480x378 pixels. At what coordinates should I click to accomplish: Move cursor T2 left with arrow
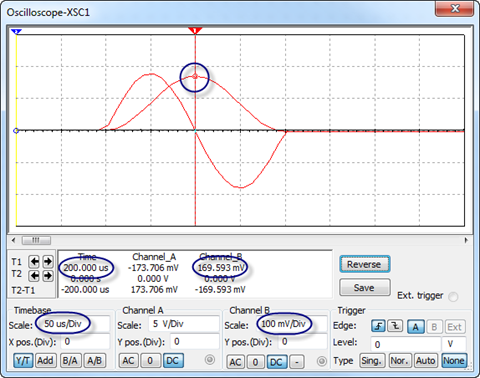[34, 276]
